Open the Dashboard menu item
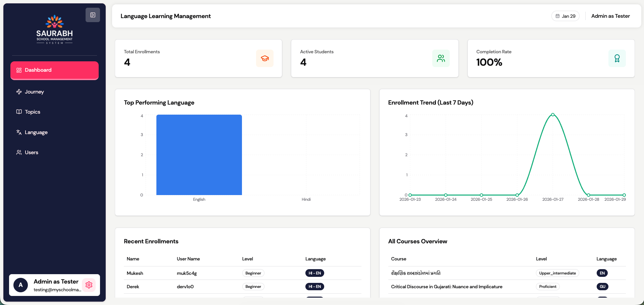The height and width of the screenshot is (305, 644). pos(54,70)
